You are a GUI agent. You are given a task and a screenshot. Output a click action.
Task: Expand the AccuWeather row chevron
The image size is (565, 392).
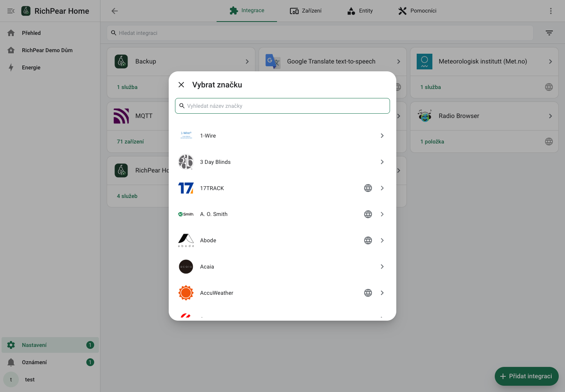[x=382, y=293]
